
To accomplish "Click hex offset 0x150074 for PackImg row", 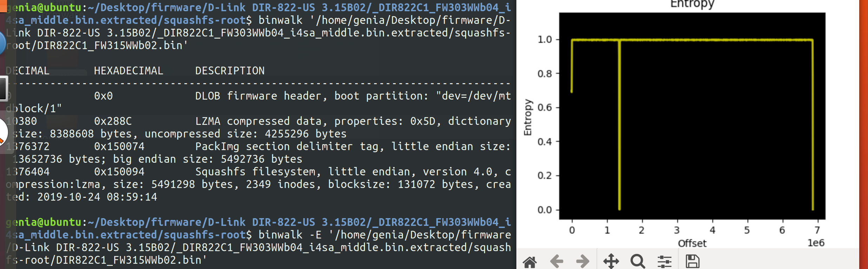I will pos(119,147).
